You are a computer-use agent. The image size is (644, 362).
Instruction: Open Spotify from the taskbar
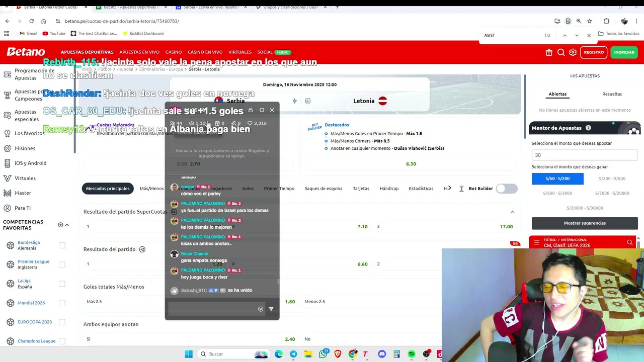[412, 354]
